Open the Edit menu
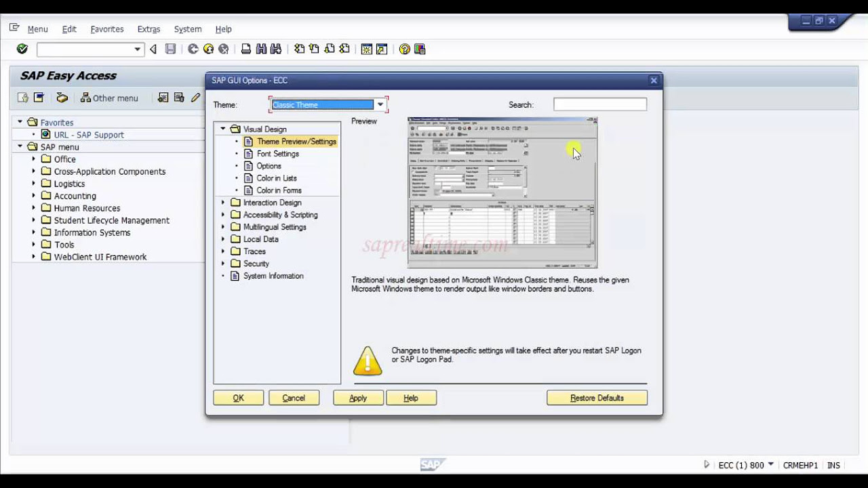Viewport: 868px width, 488px height. (x=69, y=29)
